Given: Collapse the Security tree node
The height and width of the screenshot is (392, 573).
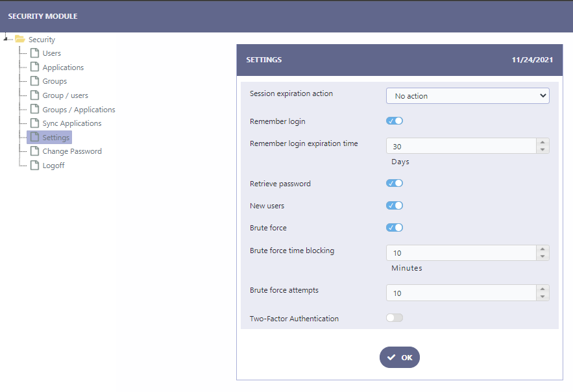Looking at the screenshot, I should (x=5, y=38).
